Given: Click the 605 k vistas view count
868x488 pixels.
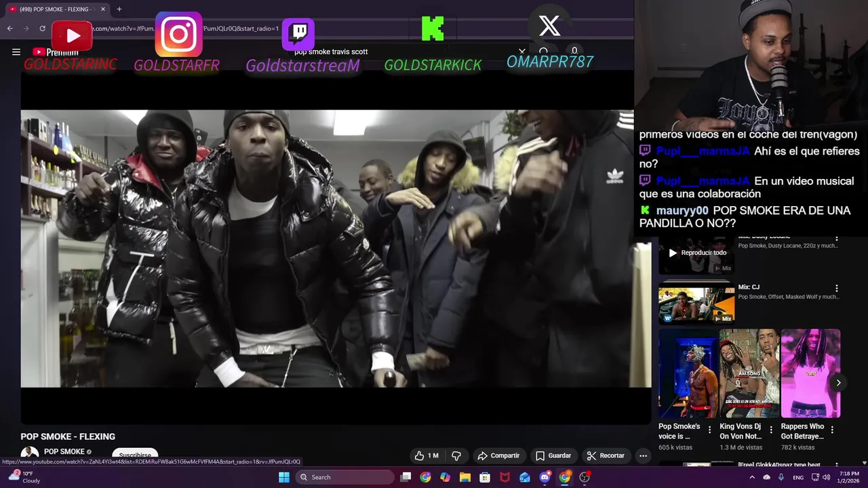Looking at the screenshot, I should pyautogui.click(x=675, y=447).
